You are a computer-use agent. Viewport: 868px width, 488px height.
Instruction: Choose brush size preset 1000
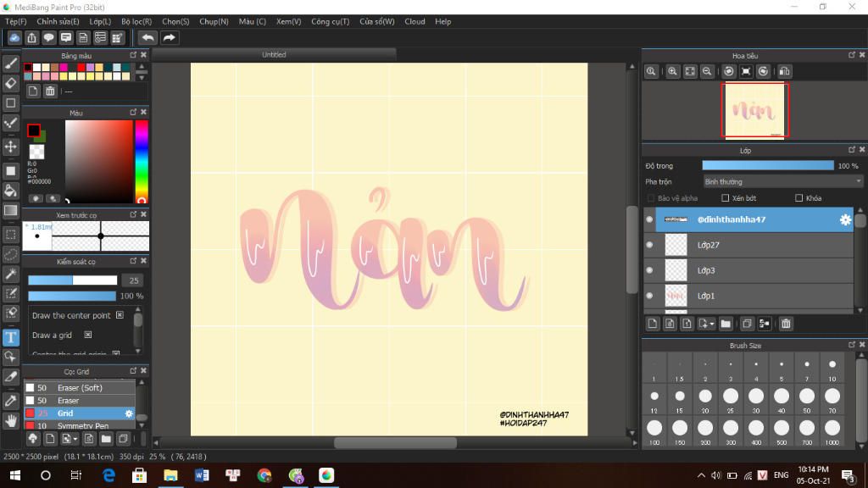pyautogui.click(x=832, y=431)
